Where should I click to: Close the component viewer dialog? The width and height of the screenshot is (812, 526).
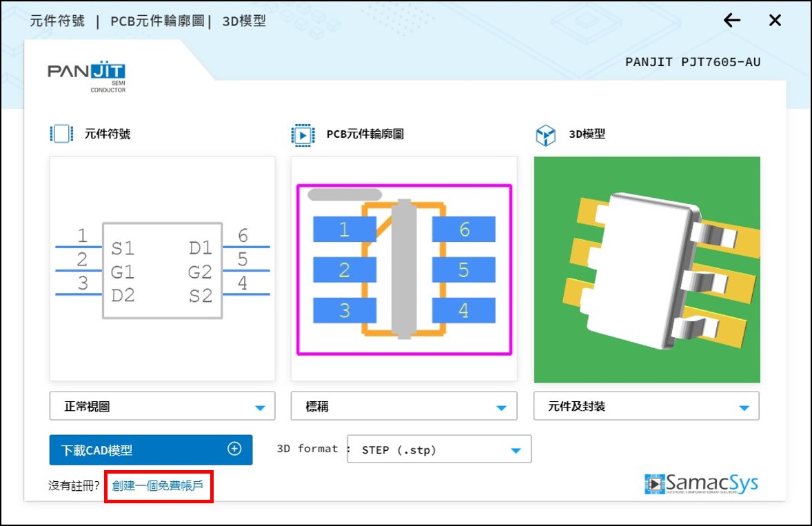point(775,21)
